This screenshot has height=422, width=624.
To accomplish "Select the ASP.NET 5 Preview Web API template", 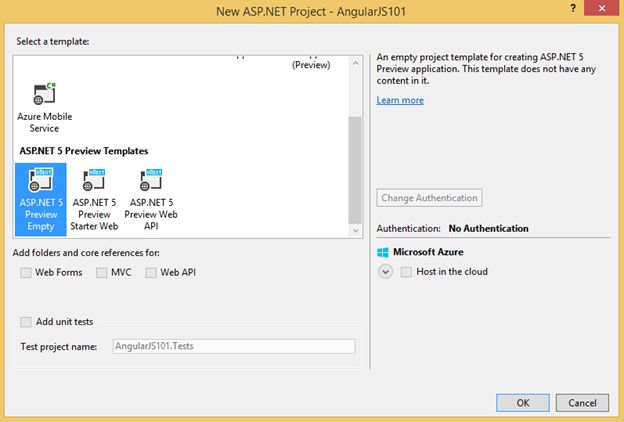I will [x=151, y=199].
